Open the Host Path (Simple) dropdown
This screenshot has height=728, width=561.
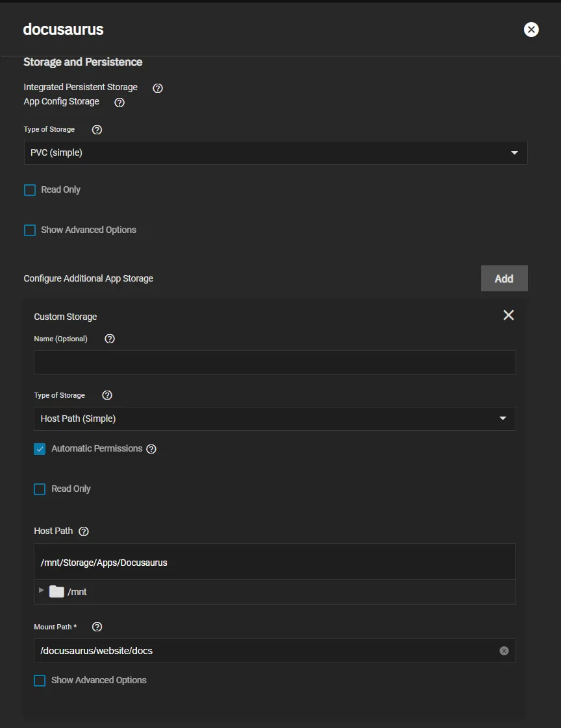pyautogui.click(x=274, y=419)
